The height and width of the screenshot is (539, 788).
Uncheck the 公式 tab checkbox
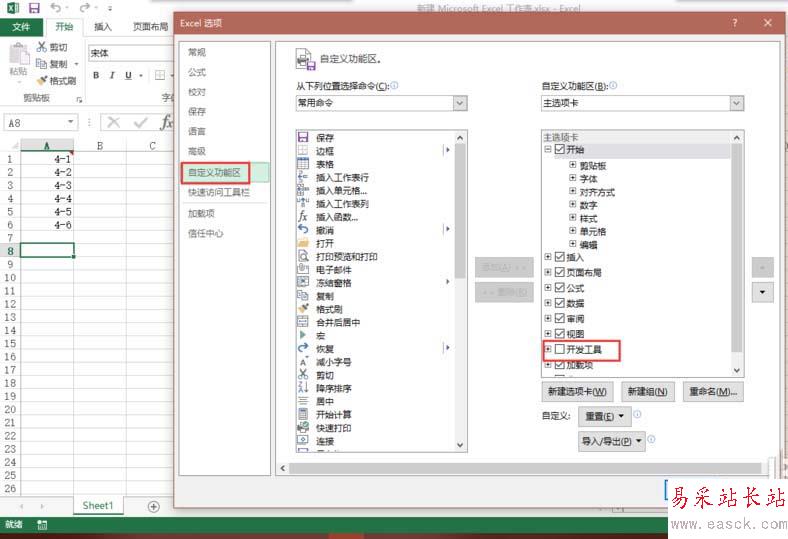pos(560,287)
